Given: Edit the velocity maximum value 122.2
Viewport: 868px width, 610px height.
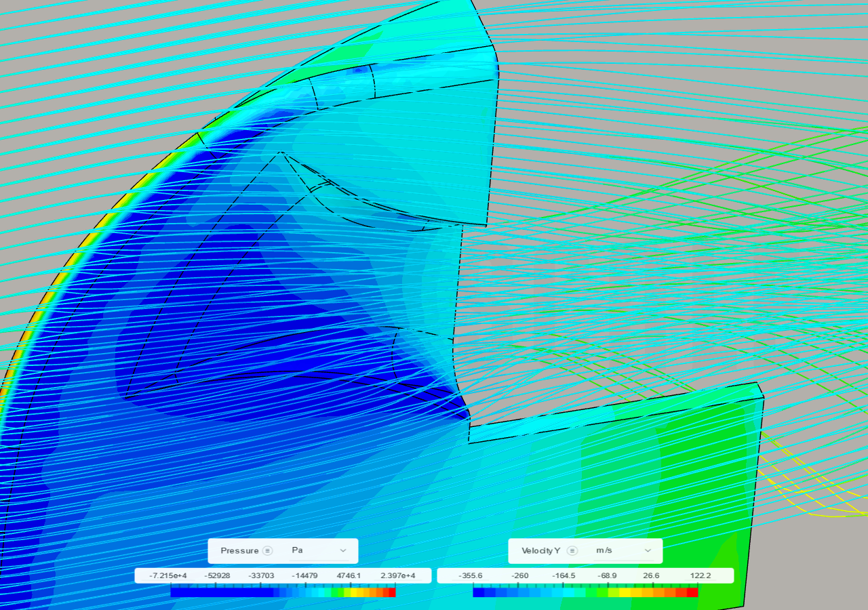Looking at the screenshot, I should pos(702,575).
